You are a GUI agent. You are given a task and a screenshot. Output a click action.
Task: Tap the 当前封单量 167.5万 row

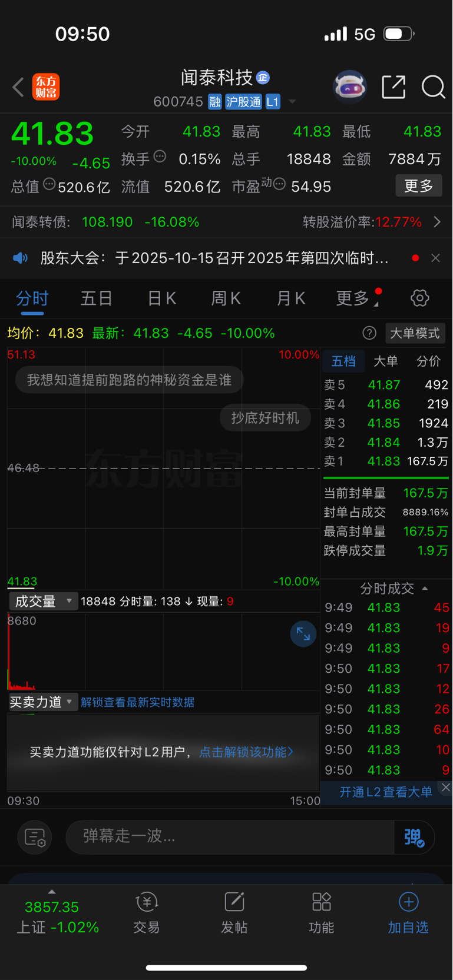(x=386, y=493)
